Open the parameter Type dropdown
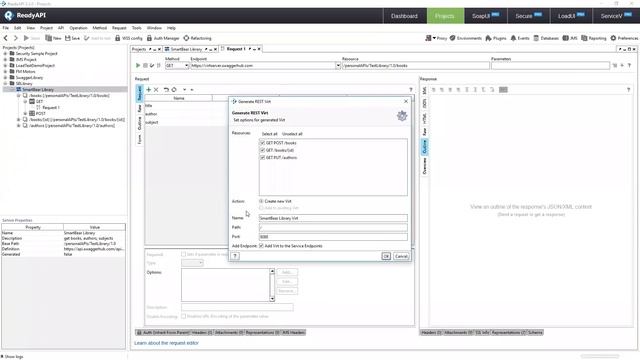 point(192,263)
